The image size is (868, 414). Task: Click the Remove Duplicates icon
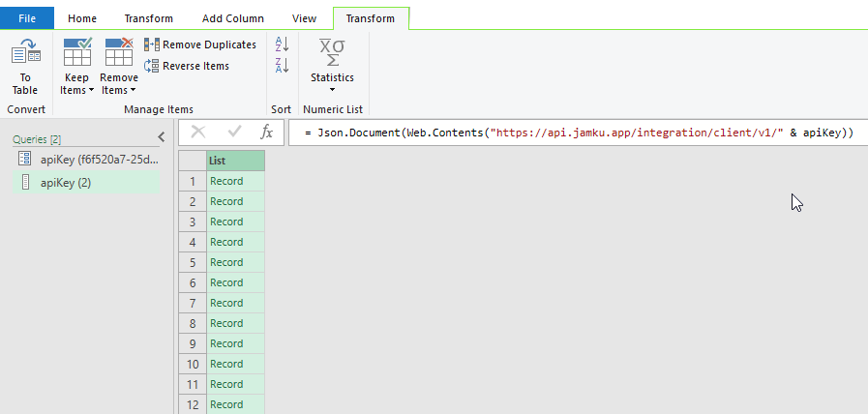(x=152, y=44)
